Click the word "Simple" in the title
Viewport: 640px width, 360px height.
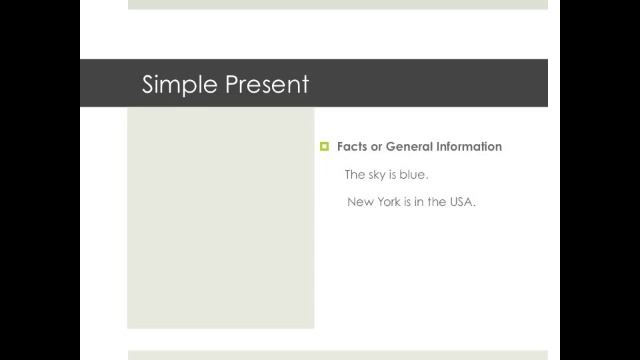(x=180, y=84)
